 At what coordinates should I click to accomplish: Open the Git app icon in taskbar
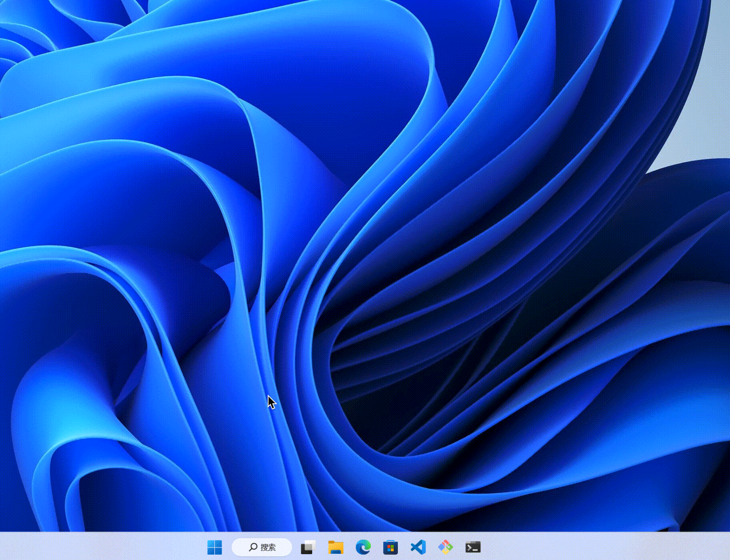pos(445,547)
